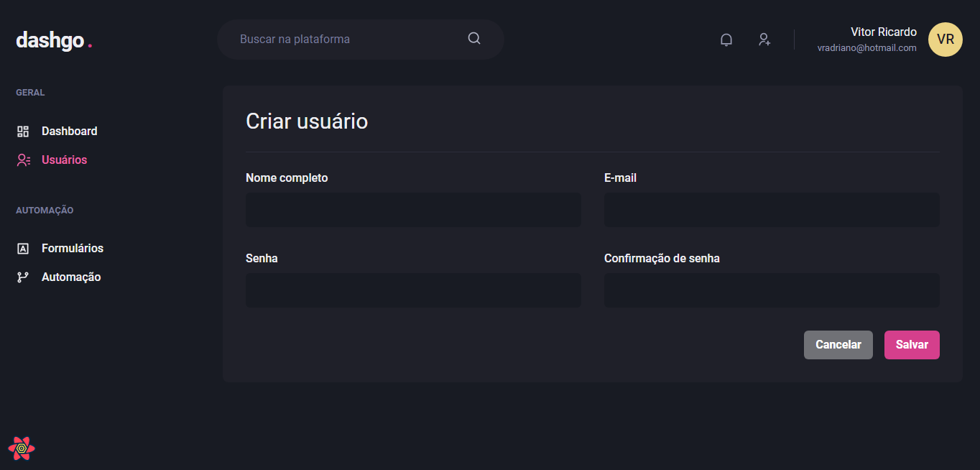Click the Salvar button
980x470 pixels.
pyautogui.click(x=912, y=344)
